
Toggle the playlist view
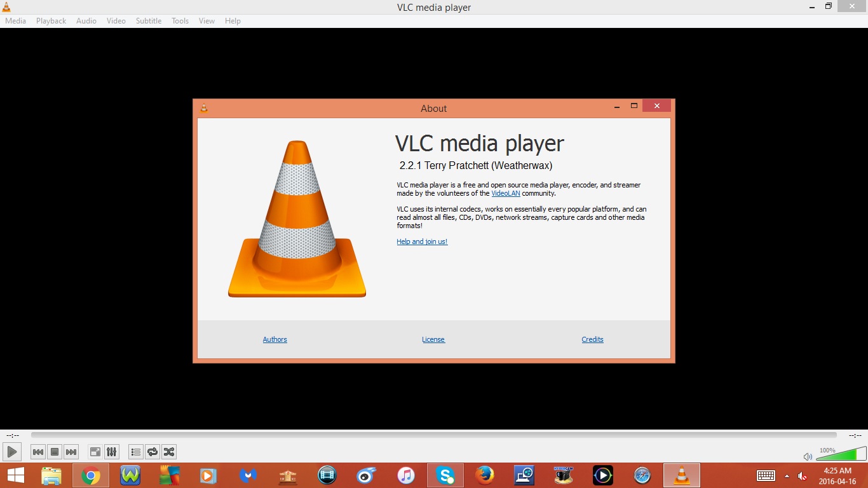pos(136,452)
